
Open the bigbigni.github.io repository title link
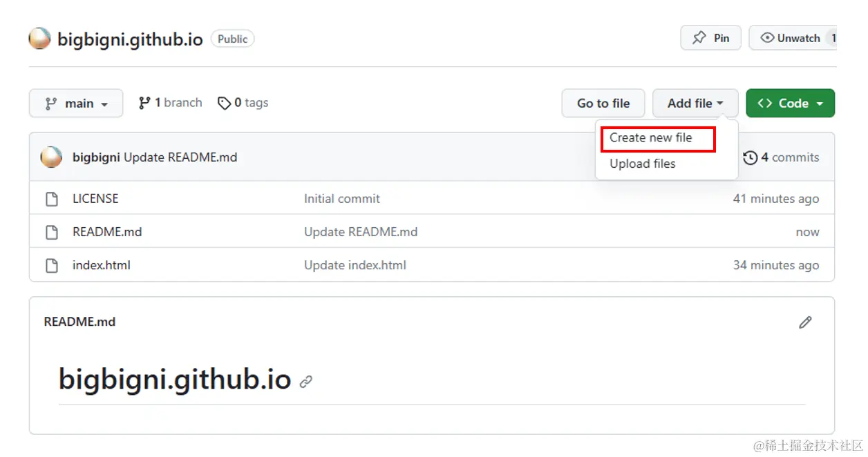click(130, 39)
